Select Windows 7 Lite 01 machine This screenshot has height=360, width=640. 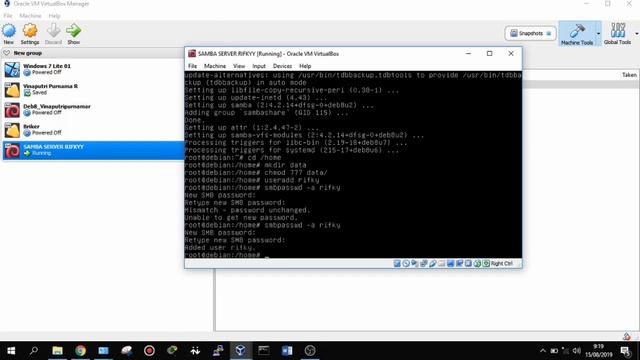(x=93, y=69)
